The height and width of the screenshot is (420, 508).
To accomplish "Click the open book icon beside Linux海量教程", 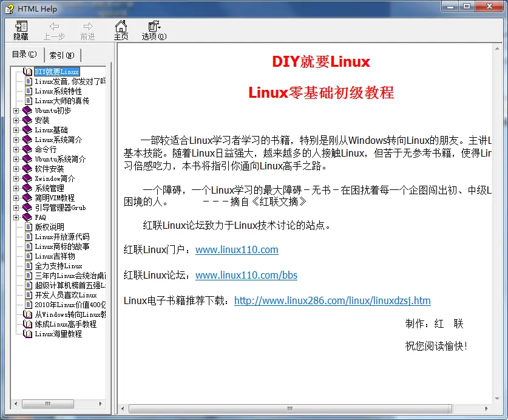I will 27,334.
